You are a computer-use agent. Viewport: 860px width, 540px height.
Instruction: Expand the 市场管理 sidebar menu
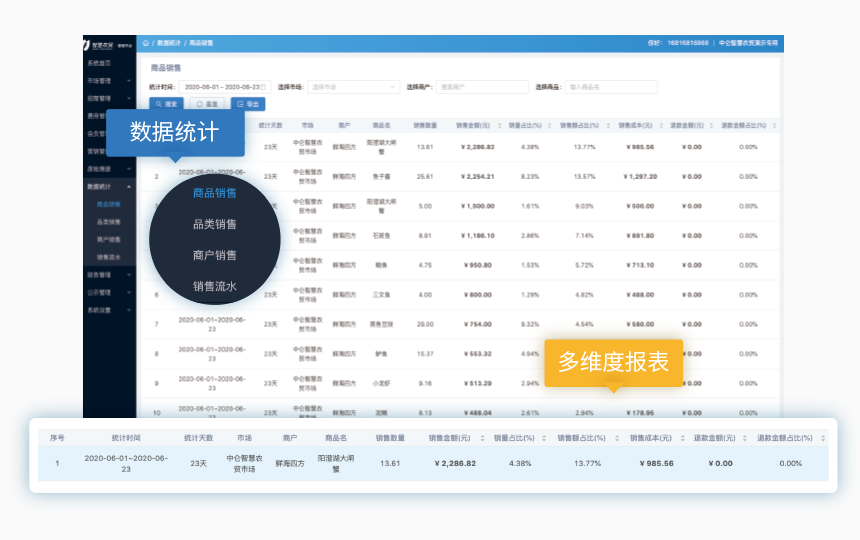coord(108,80)
